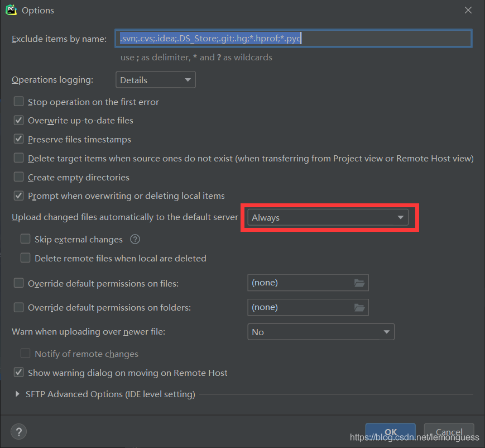Viewport: 485px width, 448px height.
Task: Open Warn when uploading over newer file dropdown
Action: pos(320,332)
